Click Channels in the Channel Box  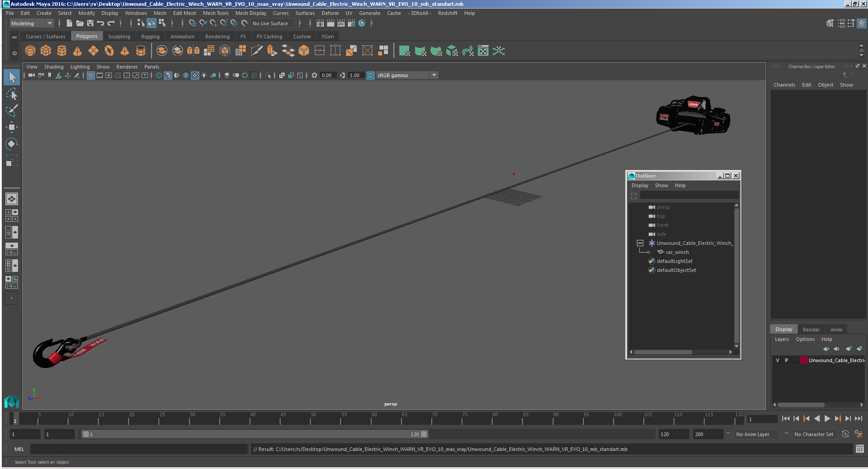784,85
